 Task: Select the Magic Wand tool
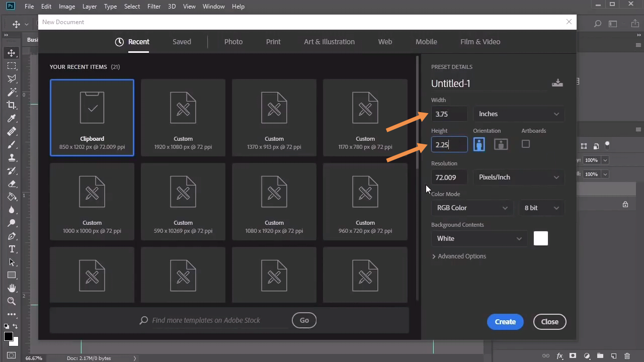[x=12, y=92]
